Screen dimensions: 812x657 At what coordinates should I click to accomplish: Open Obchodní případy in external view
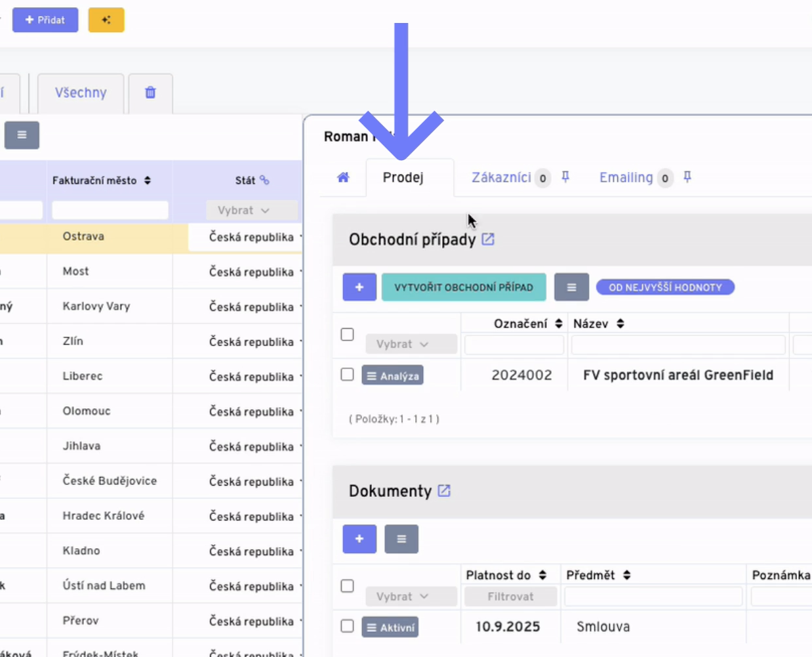[x=488, y=240]
